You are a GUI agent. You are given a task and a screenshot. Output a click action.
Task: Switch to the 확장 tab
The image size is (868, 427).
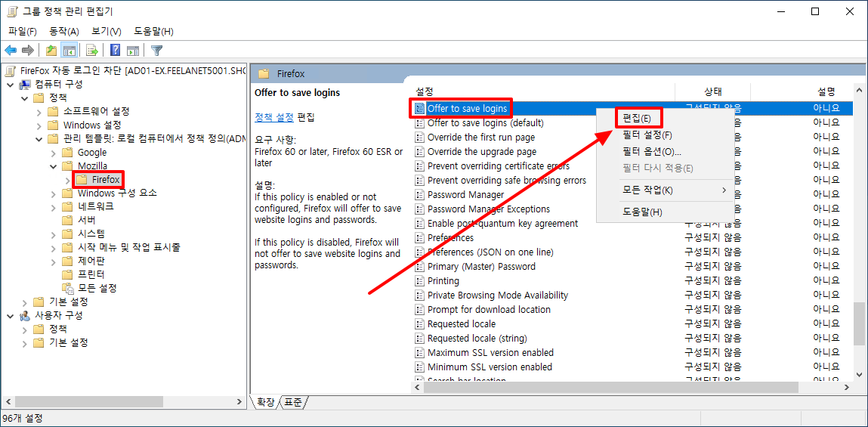point(265,403)
